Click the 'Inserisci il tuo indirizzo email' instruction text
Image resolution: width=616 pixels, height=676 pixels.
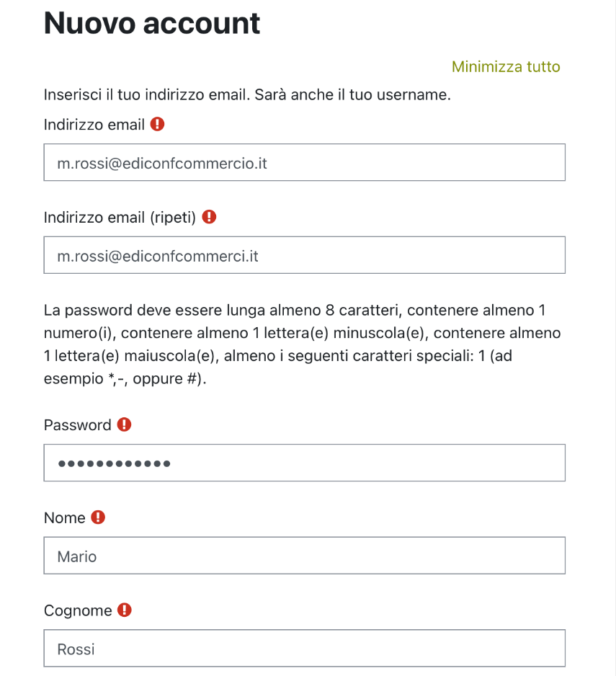click(x=247, y=95)
